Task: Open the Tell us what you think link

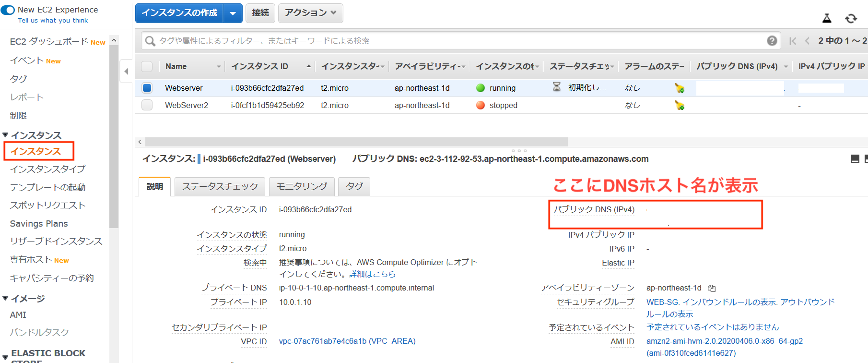Action: pos(53,21)
